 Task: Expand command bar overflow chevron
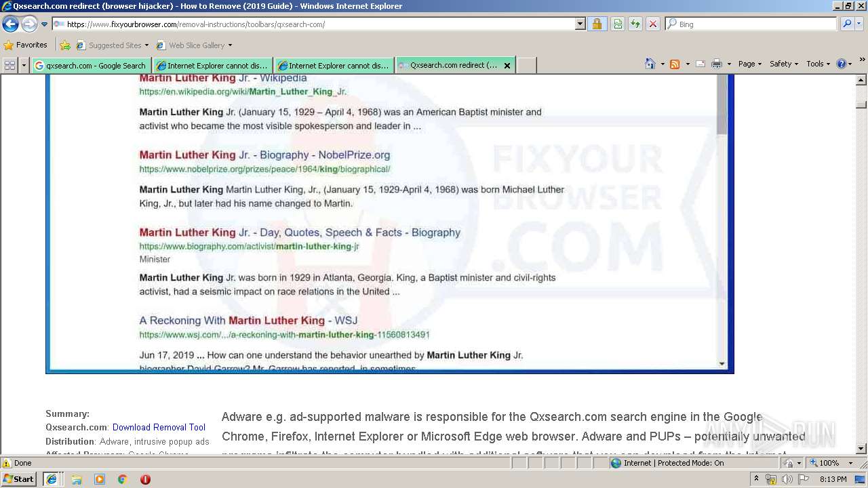coord(863,61)
